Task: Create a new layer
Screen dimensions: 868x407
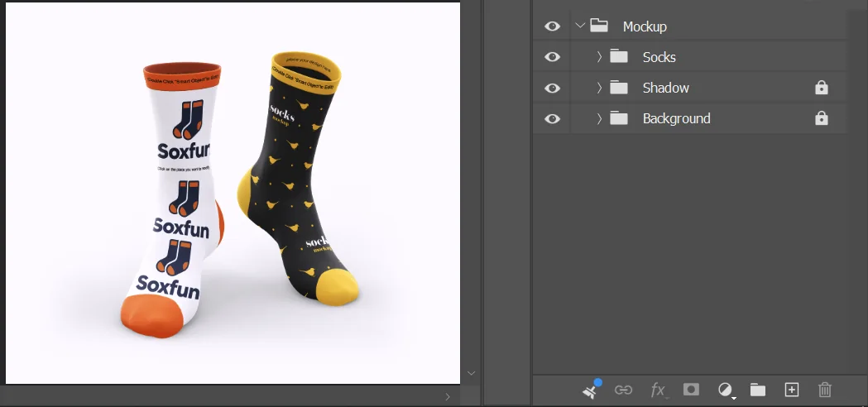Action: coord(792,390)
